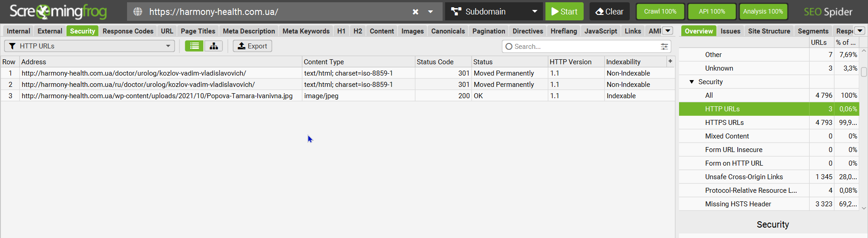This screenshot has width=868, height=238.
Task: Clear the URL field with X icon
Action: click(x=415, y=12)
